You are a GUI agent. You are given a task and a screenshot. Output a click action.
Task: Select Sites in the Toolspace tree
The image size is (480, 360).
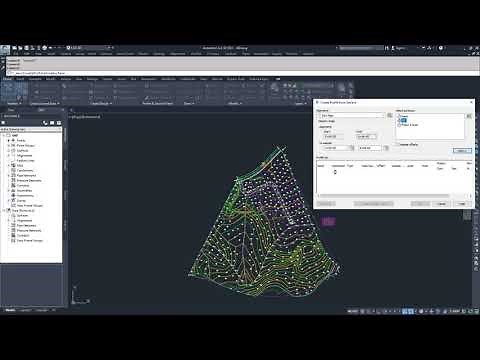[20, 165]
